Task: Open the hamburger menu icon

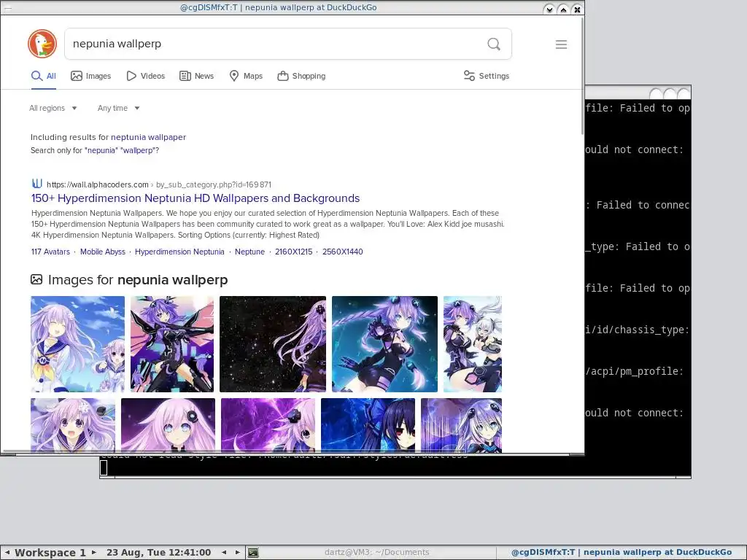Action: (x=561, y=44)
